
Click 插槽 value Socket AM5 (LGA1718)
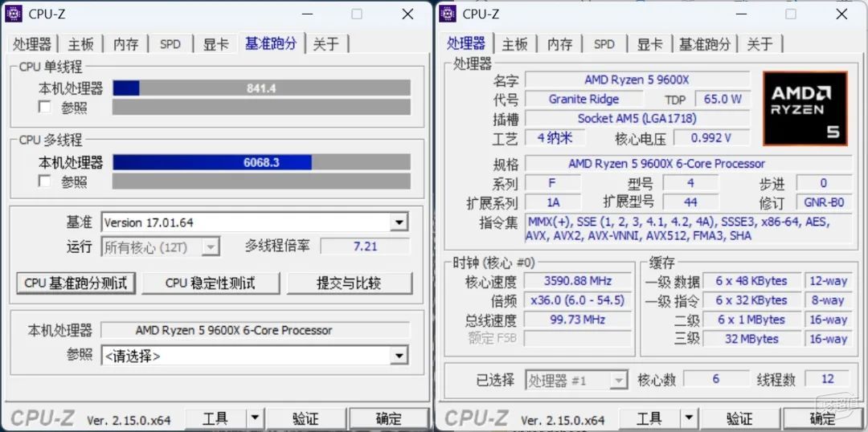pos(637,118)
